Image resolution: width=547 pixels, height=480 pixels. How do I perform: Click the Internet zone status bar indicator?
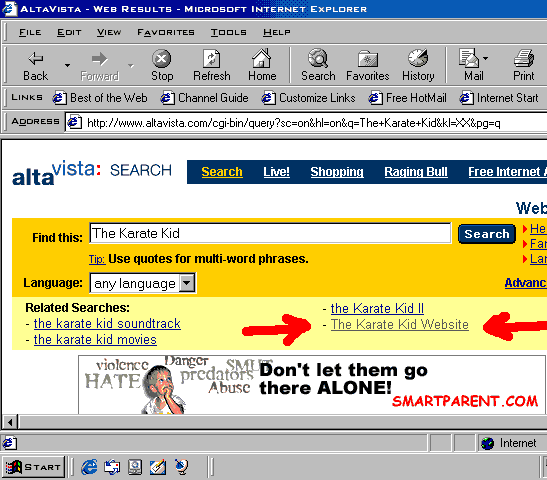(x=509, y=443)
